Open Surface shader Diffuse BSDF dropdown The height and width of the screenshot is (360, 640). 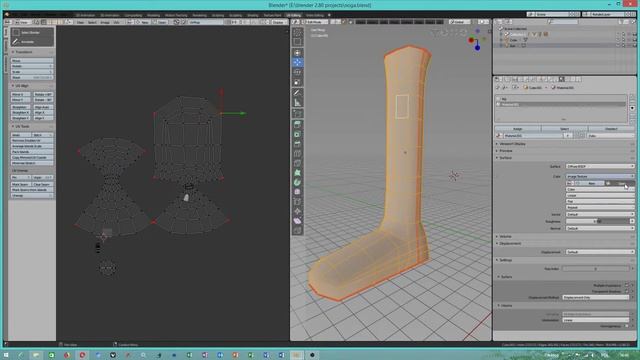[x=600, y=167]
